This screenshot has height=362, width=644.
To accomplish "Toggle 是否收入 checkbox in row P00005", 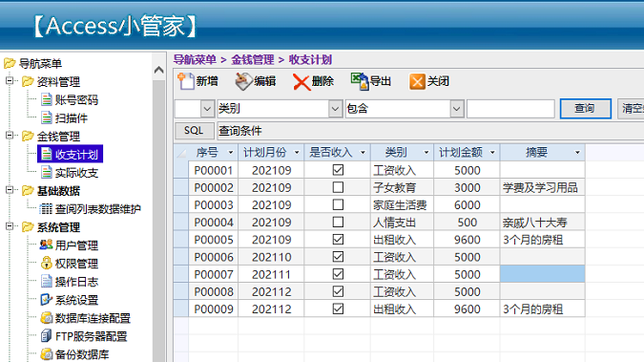I will [x=338, y=239].
